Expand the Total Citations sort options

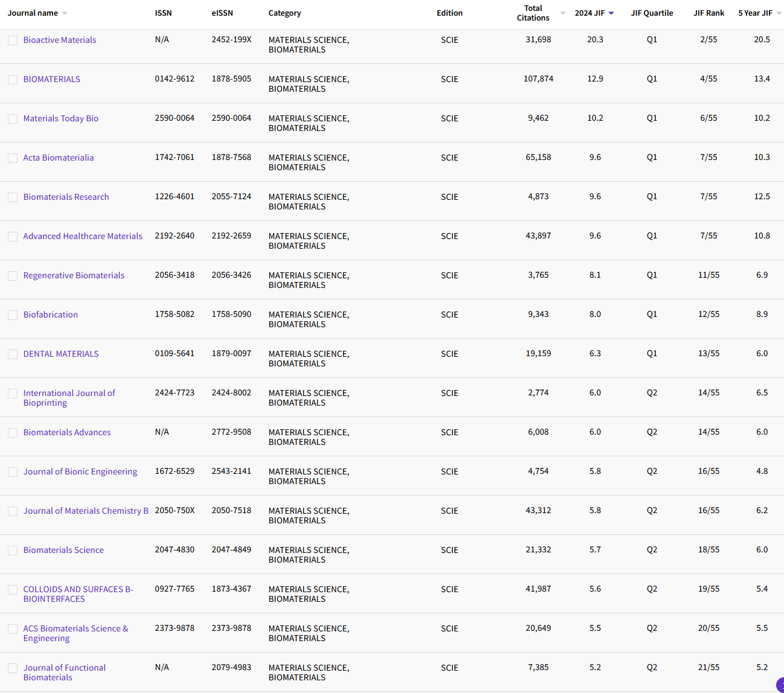[562, 12]
